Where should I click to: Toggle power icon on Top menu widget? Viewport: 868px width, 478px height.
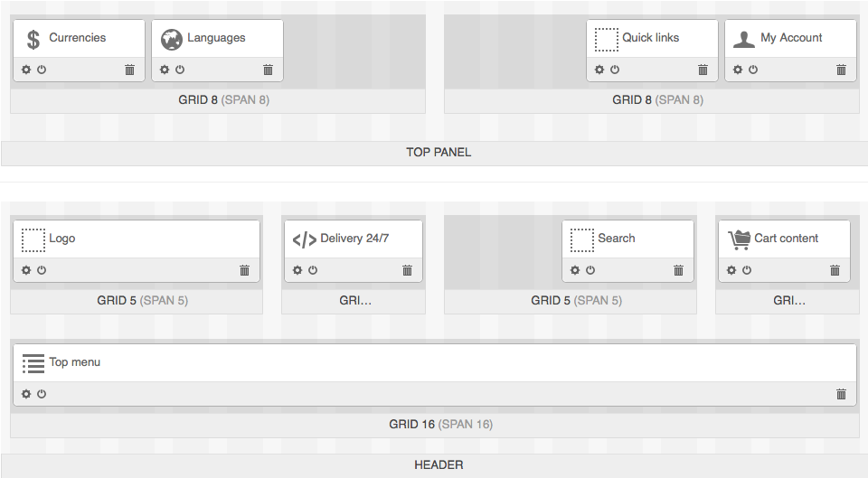point(42,394)
